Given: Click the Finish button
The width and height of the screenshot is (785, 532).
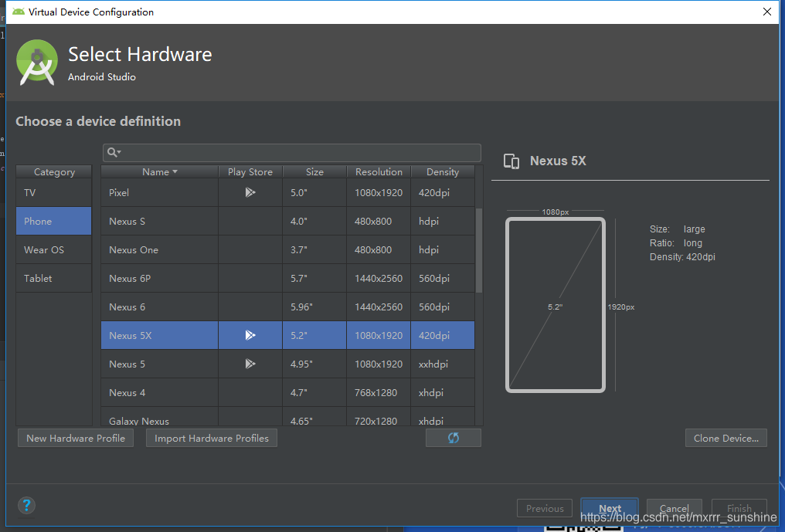Looking at the screenshot, I should click(x=739, y=508).
